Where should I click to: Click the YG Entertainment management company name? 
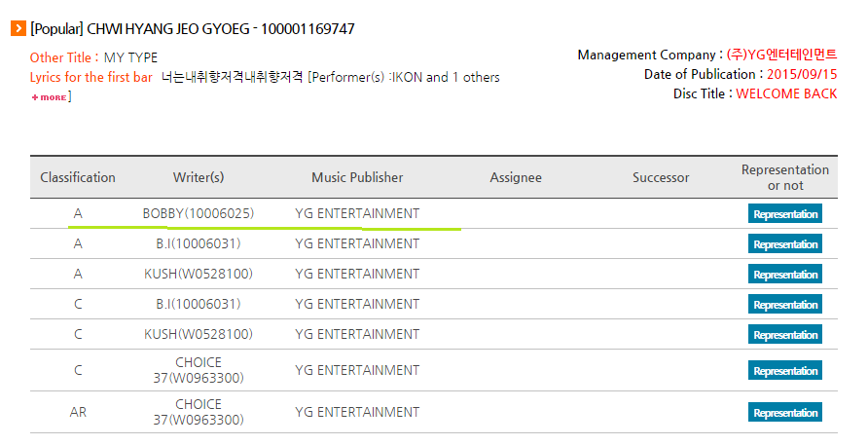click(781, 55)
